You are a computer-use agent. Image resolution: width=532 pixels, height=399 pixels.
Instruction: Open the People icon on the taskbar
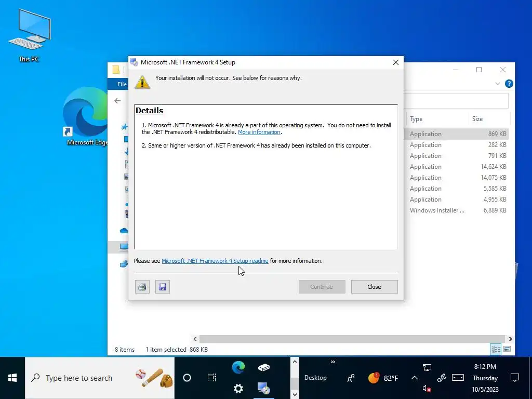pyautogui.click(x=351, y=378)
